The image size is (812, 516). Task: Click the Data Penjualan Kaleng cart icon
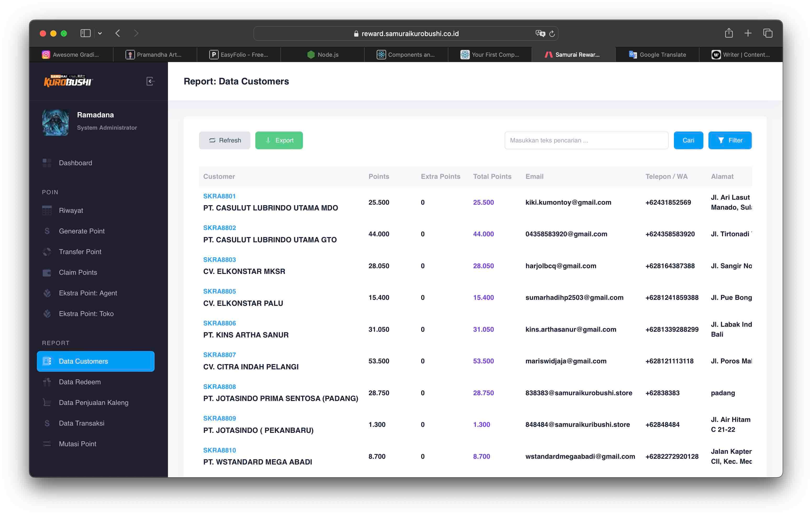pyautogui.click(x=47, y=402)
